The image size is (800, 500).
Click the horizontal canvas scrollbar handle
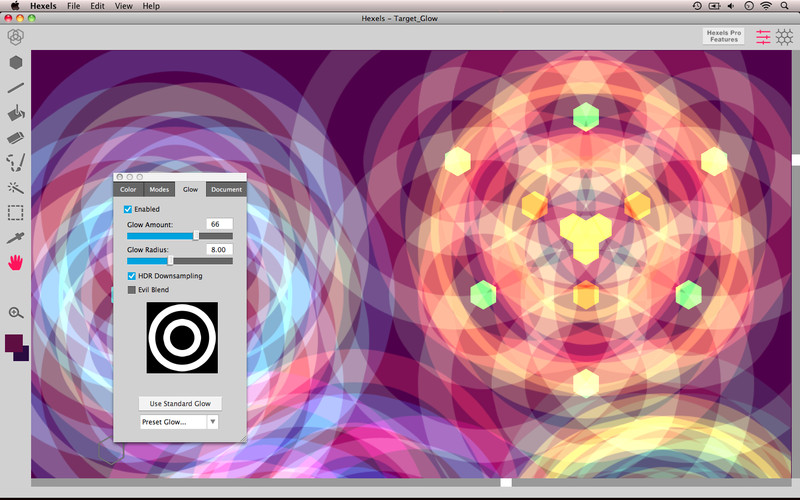(506, 482)
